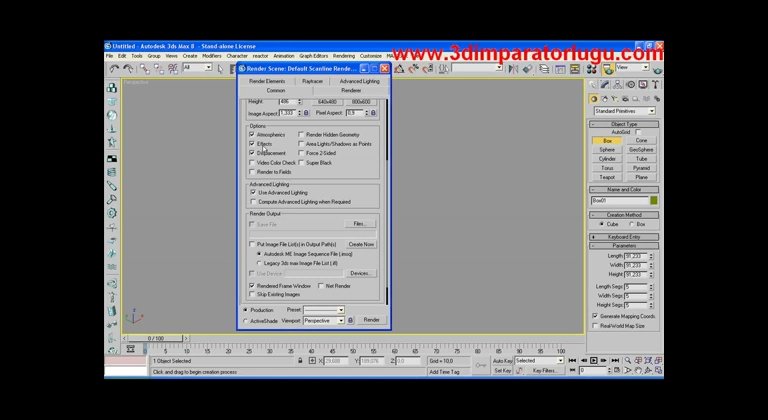The image size is (768, 420).
Task: Enable Super Black checkbox
Action: (x=301, y=162)
